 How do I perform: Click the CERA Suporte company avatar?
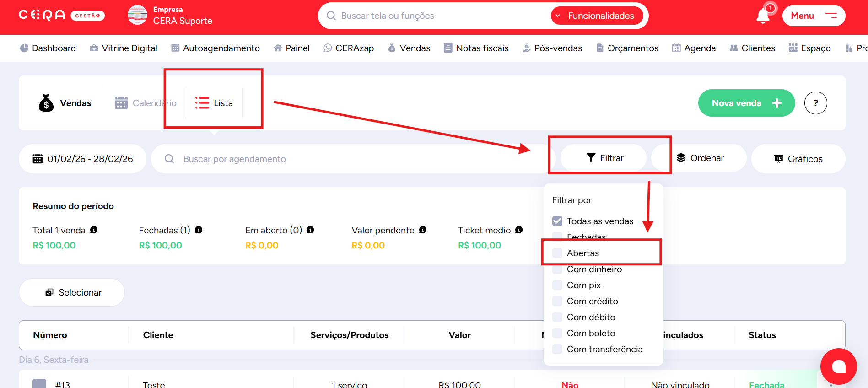click(x=137, y=15)
